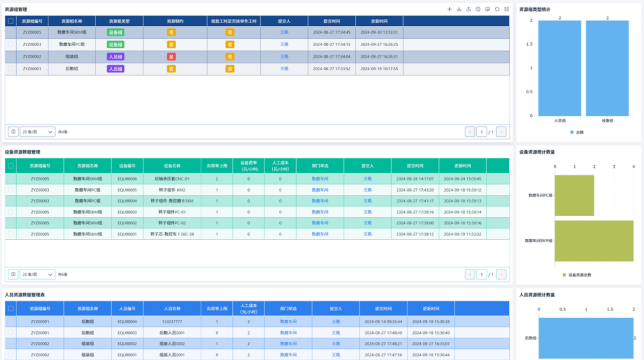Go to previous page in 资源组管理 pagination
The height and width of the screenshot is (360, 644).
click(470, 131)
